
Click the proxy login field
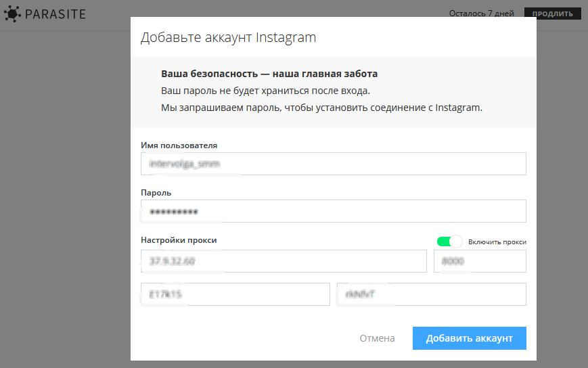coord(235,294)
